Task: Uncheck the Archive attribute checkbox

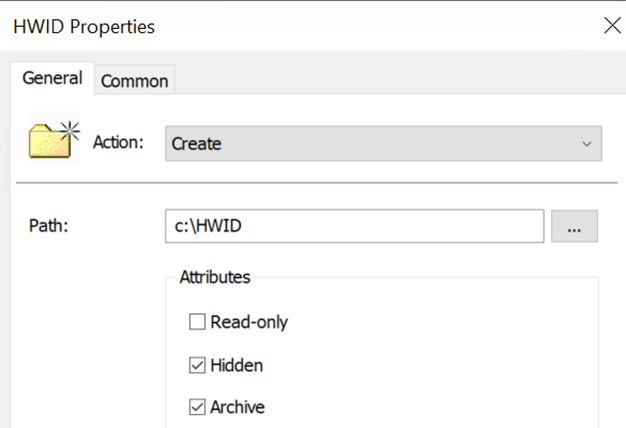Action: click(x=197, y=407)
